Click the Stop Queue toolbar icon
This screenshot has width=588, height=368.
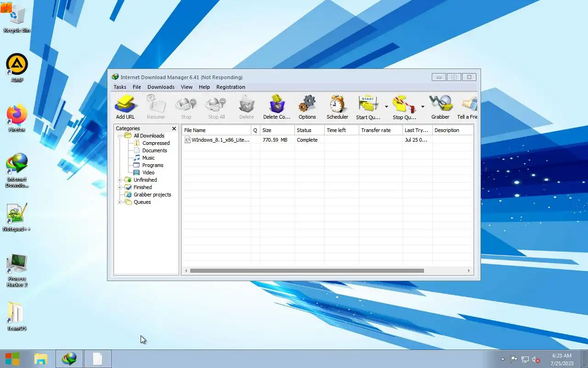click(x=404, y=107)
